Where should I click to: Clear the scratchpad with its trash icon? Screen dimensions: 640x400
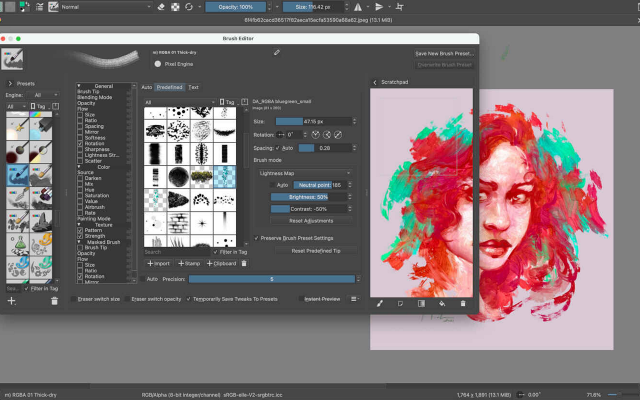463,303
